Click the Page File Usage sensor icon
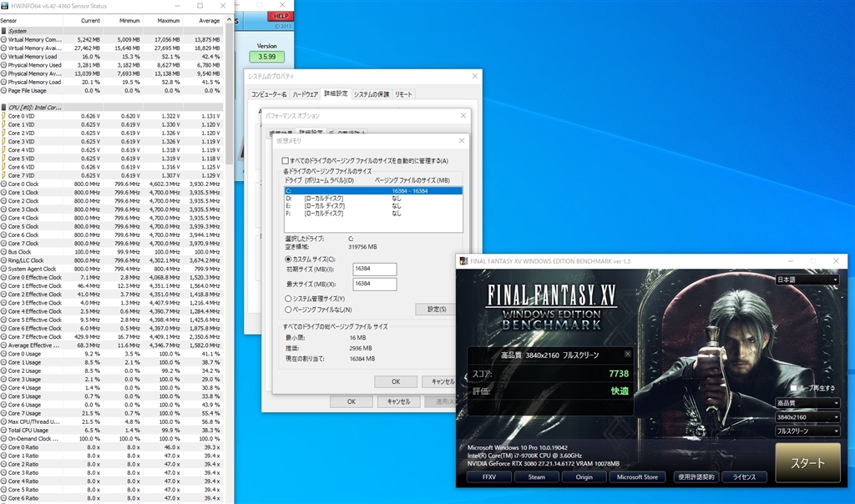Viewport: 855px width, 504px height. [x=4, y=90]
